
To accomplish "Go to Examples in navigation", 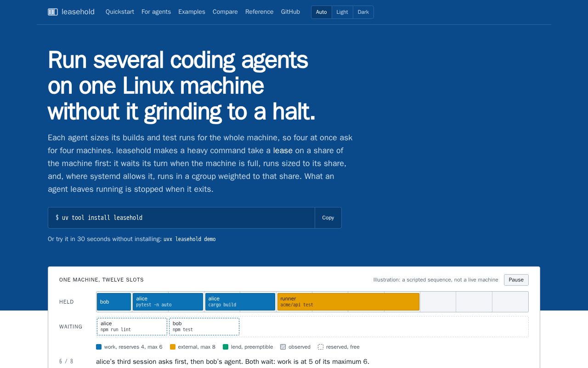I will tap(192, 12).
